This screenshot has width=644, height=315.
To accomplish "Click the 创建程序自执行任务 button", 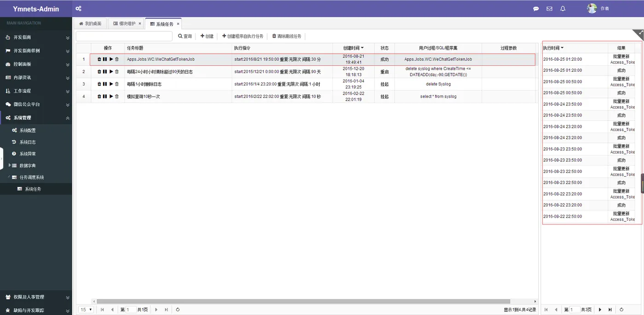I will (243, 36).
